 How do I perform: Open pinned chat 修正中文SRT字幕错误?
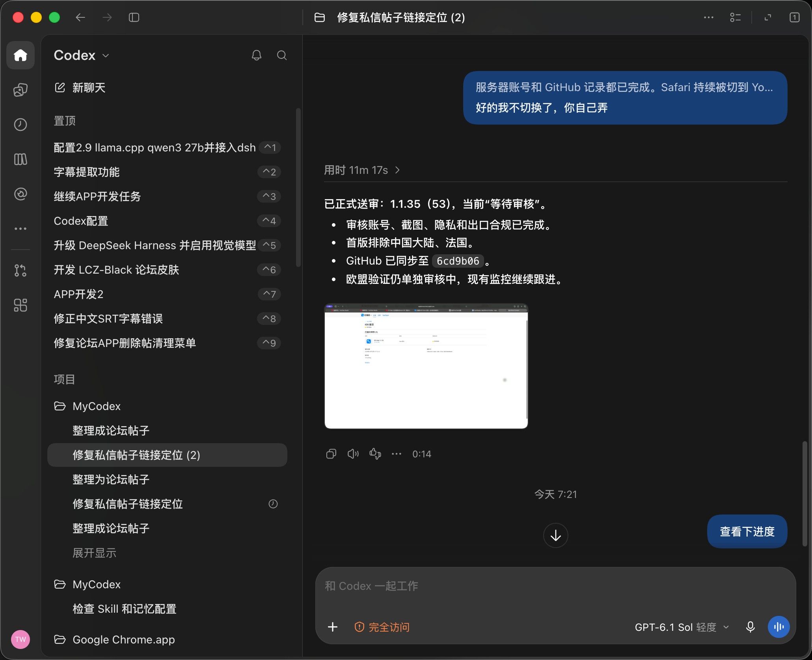tap(167, 319)
